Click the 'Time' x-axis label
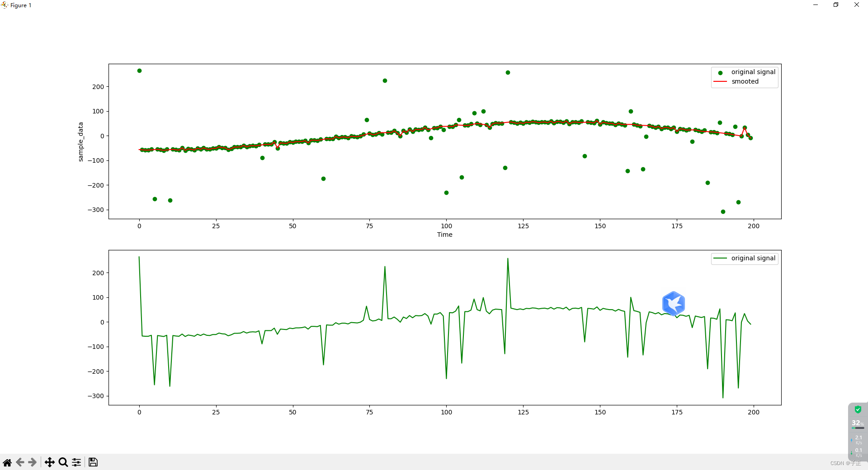868x470 pixels. point(444,235)
